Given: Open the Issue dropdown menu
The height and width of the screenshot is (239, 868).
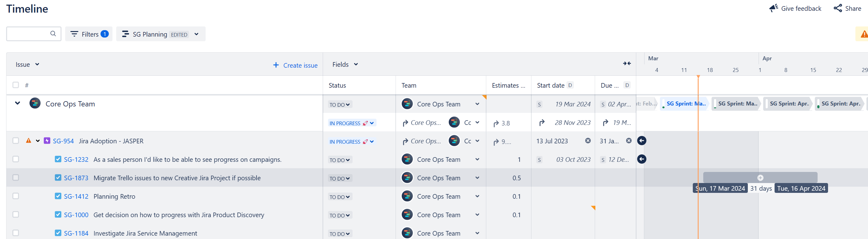Looking at the screenshot, I should click(27, 64).
